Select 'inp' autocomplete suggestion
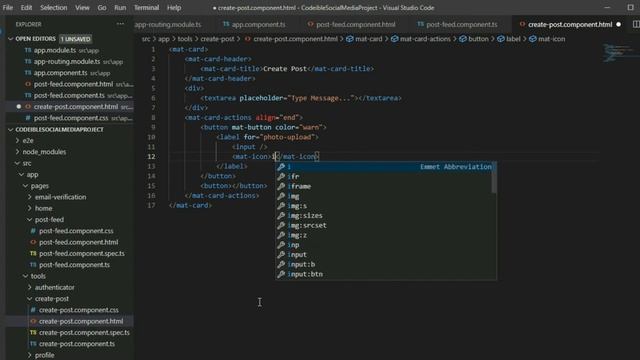The height and width of the screenshot is (360, 640). [385, 245]
